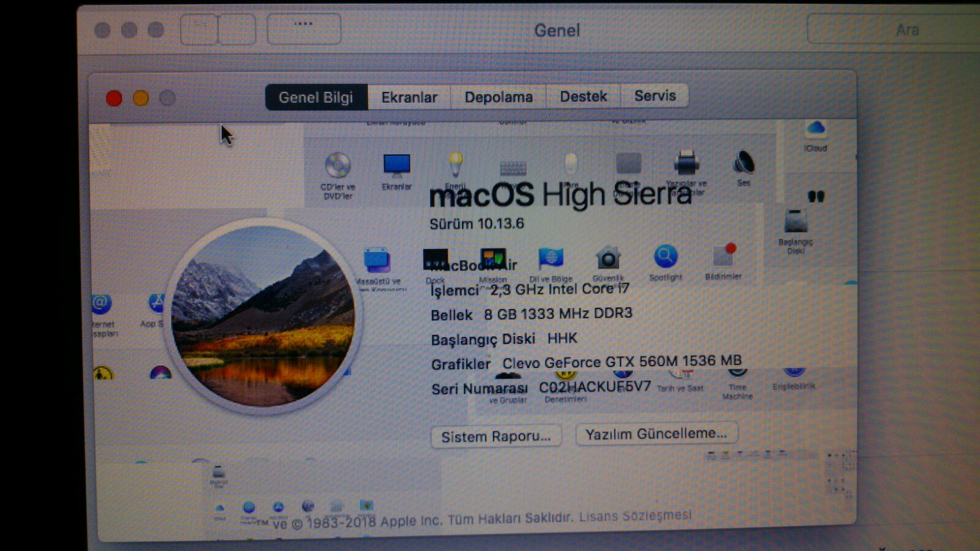Click the Yazılım Güncelleme... button
The image size is (980, 551).
(657, 434)
